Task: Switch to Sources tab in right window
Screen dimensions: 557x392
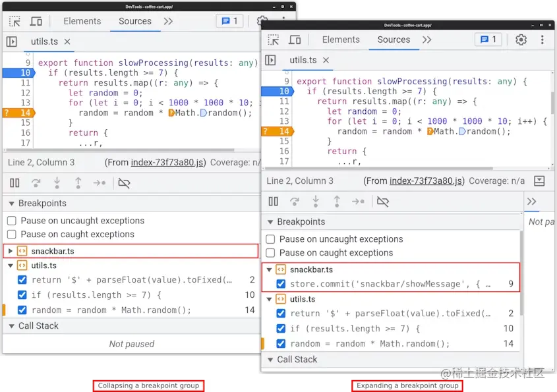Action: pos(394,40)
